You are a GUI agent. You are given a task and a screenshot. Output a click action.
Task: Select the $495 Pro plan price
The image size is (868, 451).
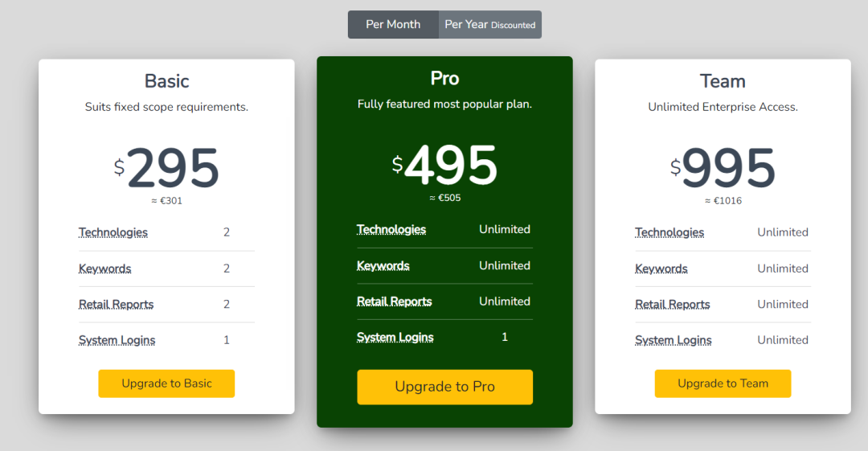pos(445,165)
